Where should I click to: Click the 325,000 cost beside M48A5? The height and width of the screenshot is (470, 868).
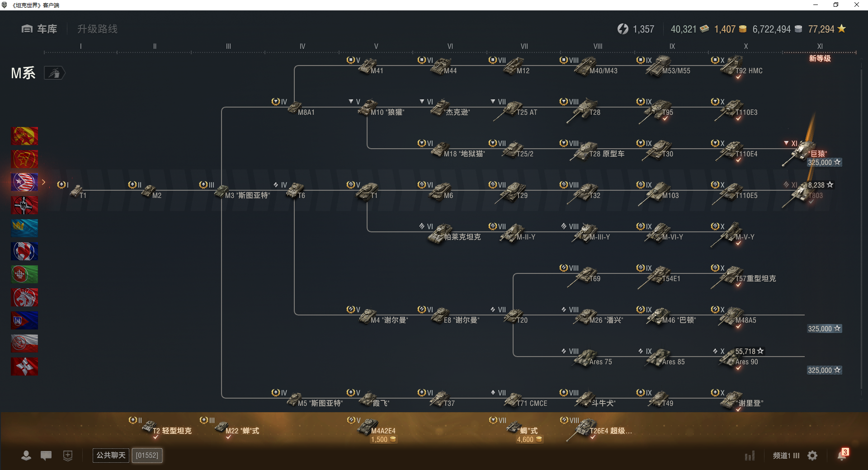[824, 329]
